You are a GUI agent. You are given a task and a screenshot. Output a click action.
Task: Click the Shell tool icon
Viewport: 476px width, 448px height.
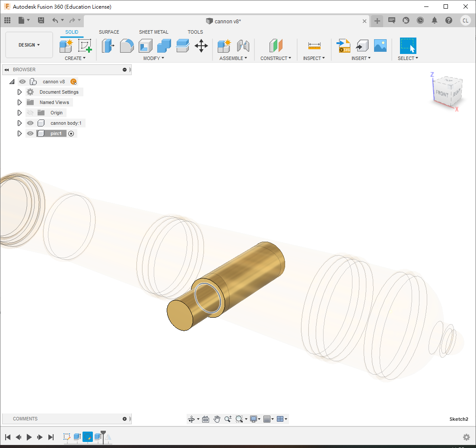(146, 45)
